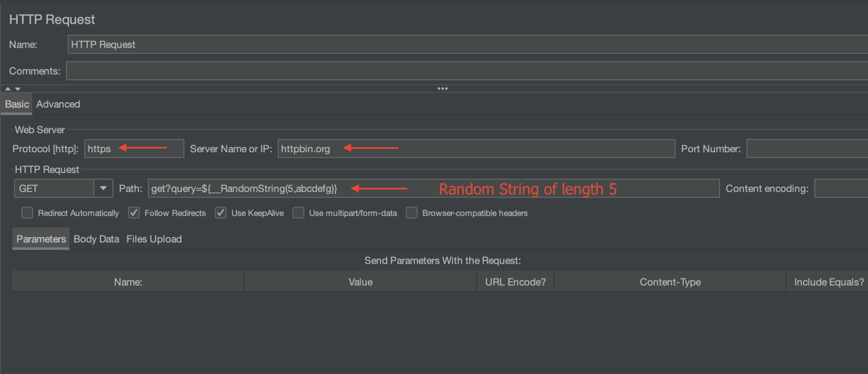Uncheck Follow Redirects

134,213
